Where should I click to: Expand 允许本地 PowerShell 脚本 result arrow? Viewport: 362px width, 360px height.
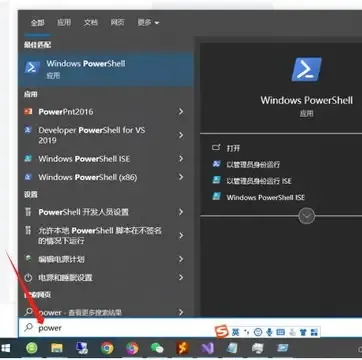point(181,235)
